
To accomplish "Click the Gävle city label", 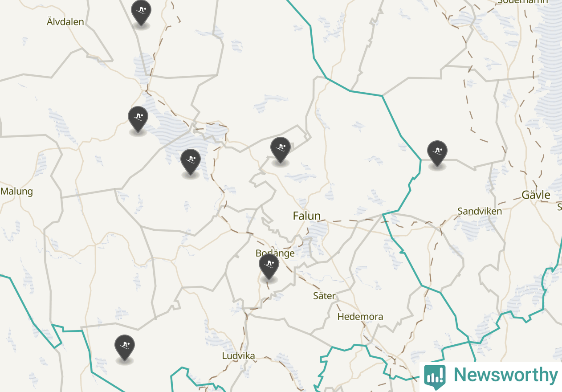I will [536, 195].
